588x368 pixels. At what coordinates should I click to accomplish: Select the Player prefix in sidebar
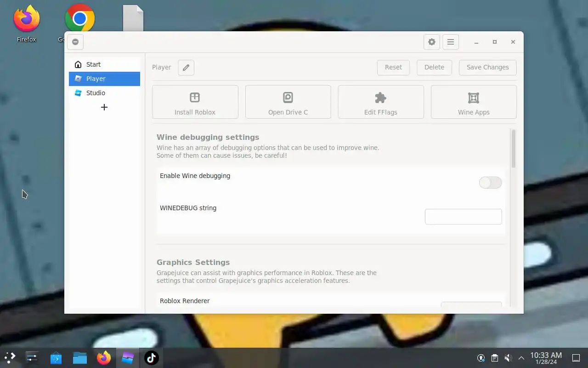(104, 79)
